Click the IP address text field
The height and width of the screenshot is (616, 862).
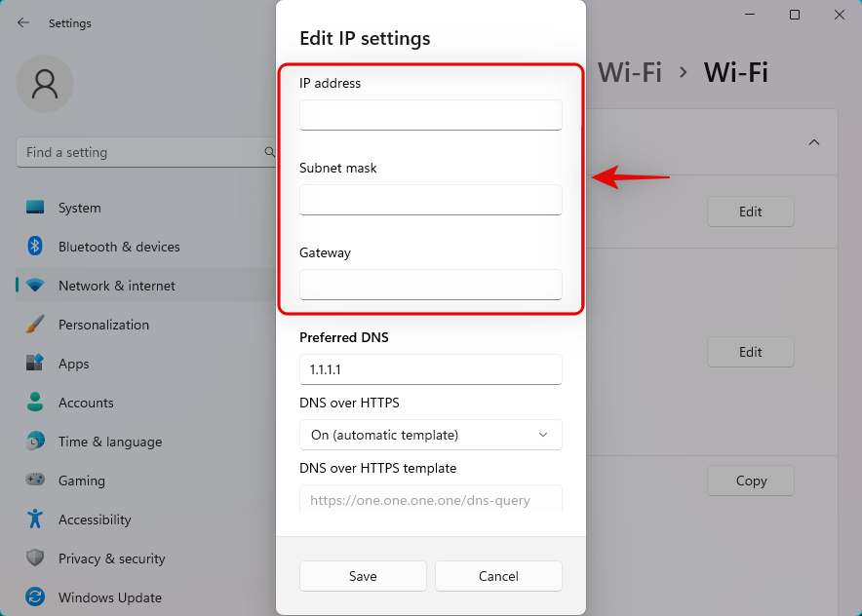point(431,115)
